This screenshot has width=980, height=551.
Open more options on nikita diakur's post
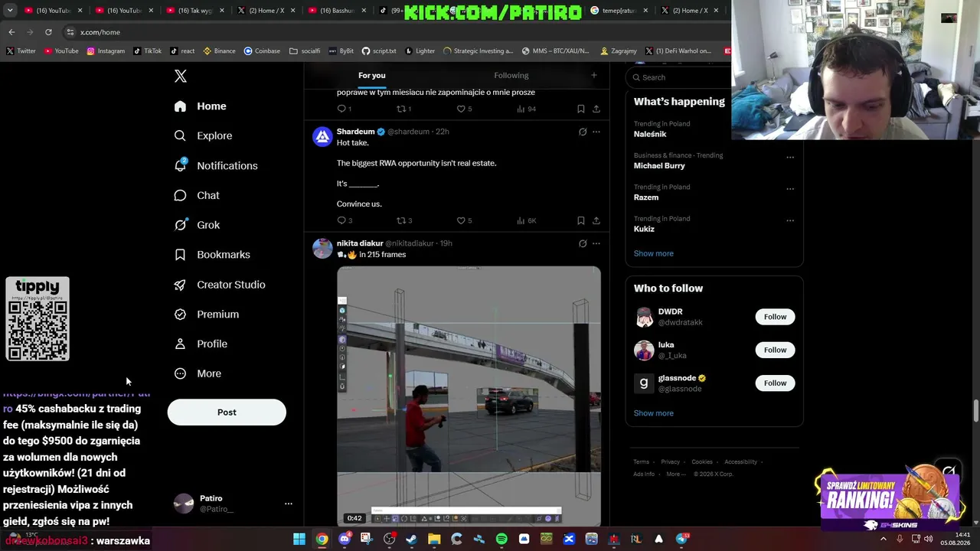point(596,243)
